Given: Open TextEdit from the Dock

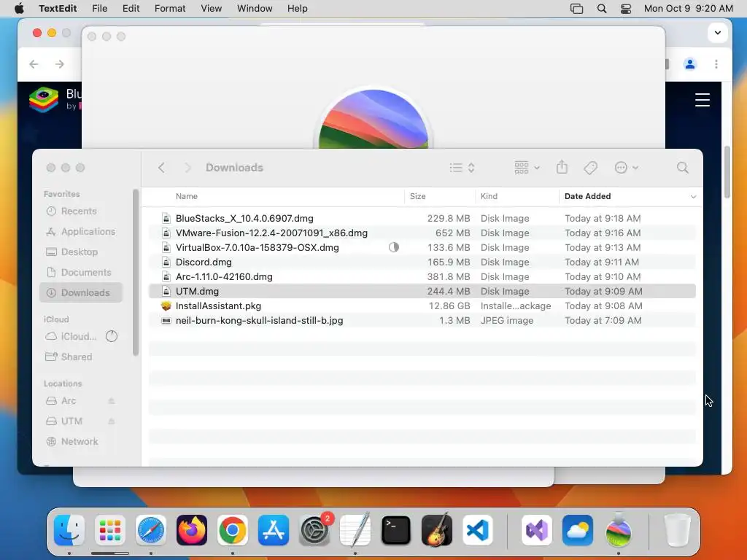Looking at the screenshot, I should pos(355,530).
